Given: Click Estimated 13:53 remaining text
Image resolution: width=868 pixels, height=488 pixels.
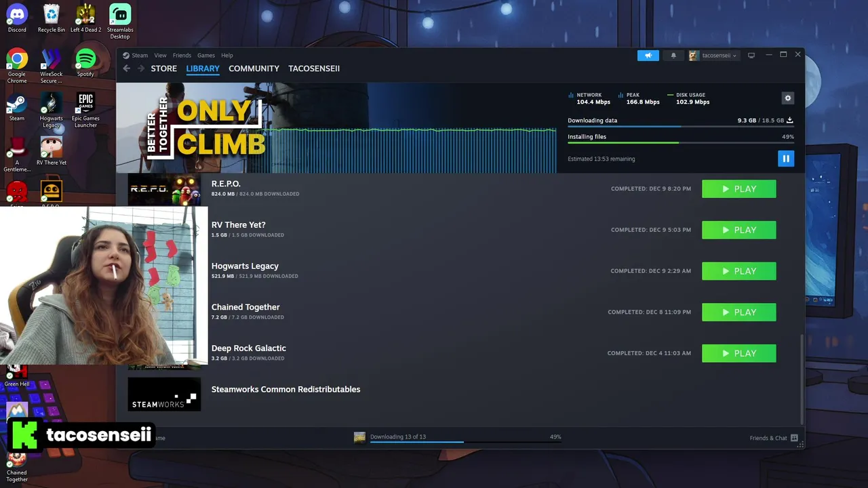Looking at the screenshot, I should pyautogui.click(x=601, y=159).
